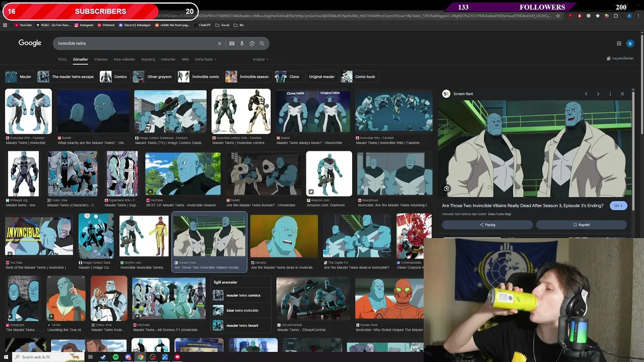Select related search blue twins invincible
Screen dimensions: 644x362
coord(240,311)
